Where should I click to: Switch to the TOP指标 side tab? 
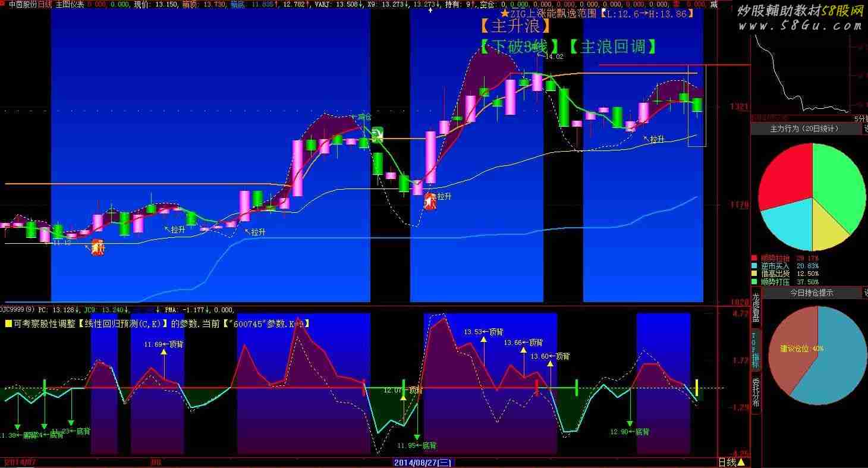[756, 350]
